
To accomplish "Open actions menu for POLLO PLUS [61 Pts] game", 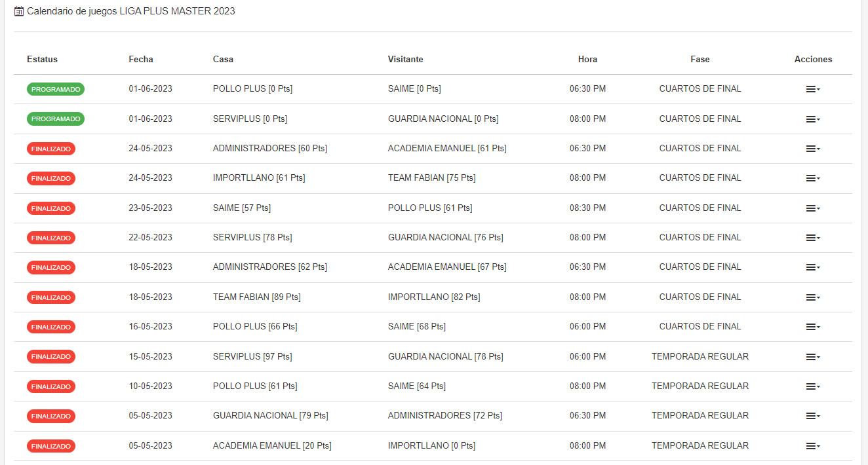I will (813, 386).
